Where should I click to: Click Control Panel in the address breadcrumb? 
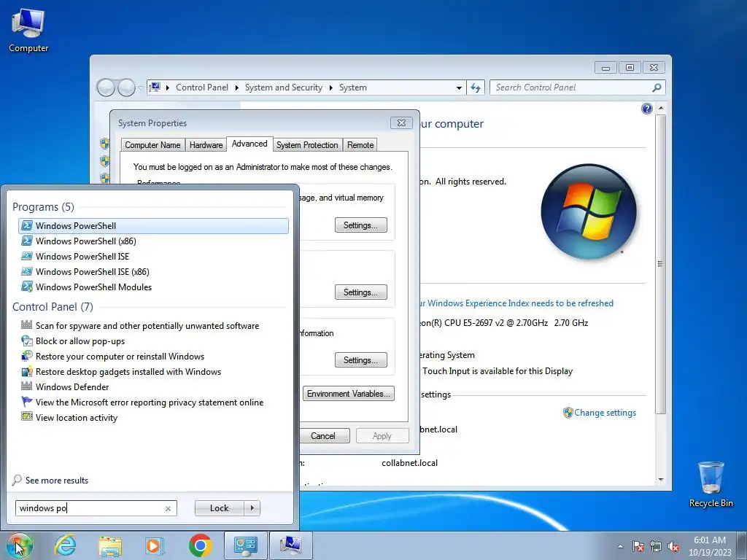pos(202,87)
